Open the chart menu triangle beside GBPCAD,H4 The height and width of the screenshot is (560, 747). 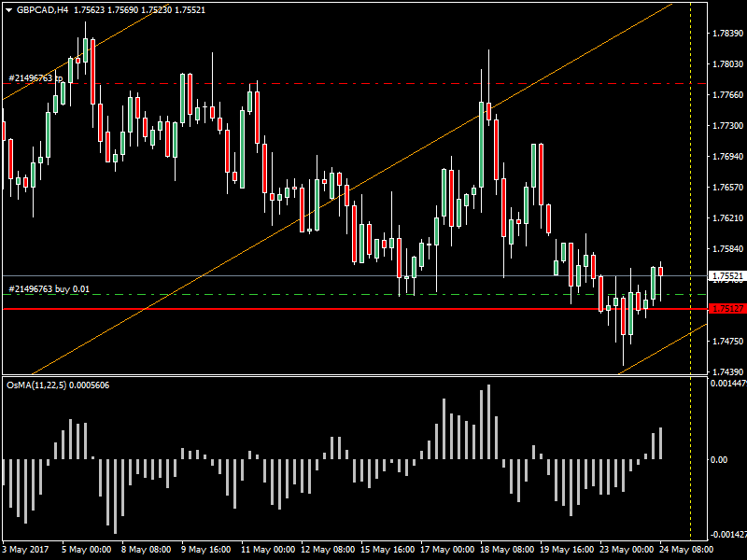(8, 10)
